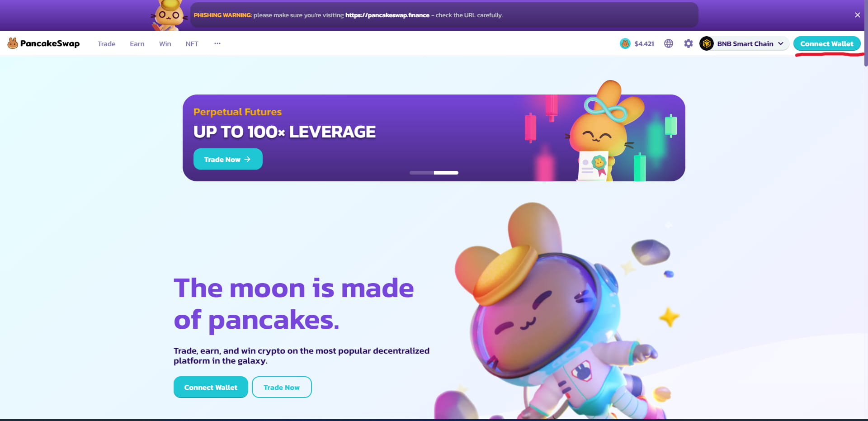The height and width of the screenshot is (421, 868).
Task: Open the Trade menu
Action: pyautogui.click(x=106, y=44)
